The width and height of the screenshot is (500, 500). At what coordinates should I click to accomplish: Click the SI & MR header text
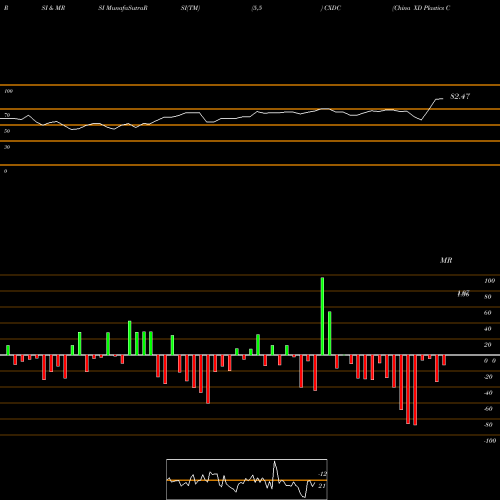click(53, 8)
